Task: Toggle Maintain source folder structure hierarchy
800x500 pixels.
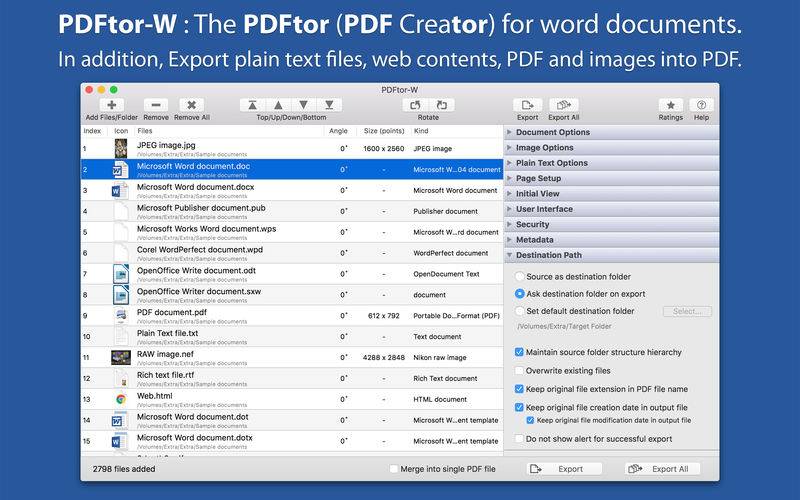Action: click(x=519, y=352)
